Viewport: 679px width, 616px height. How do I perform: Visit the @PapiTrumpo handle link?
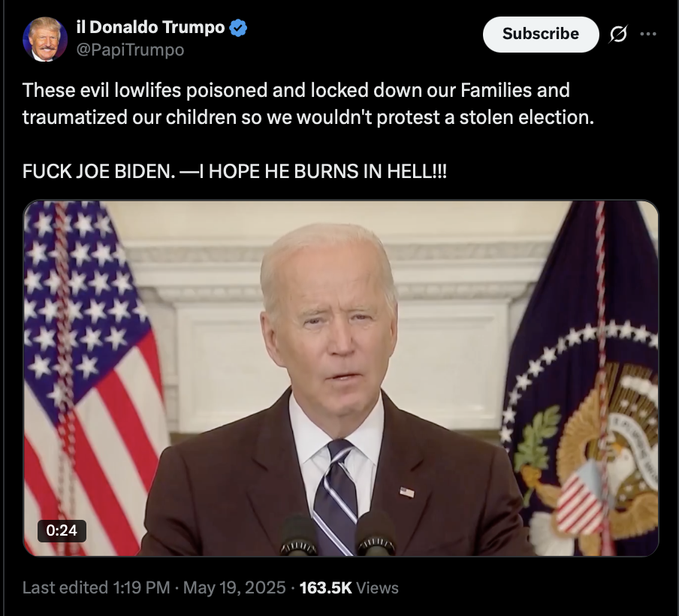click(131, 50)
